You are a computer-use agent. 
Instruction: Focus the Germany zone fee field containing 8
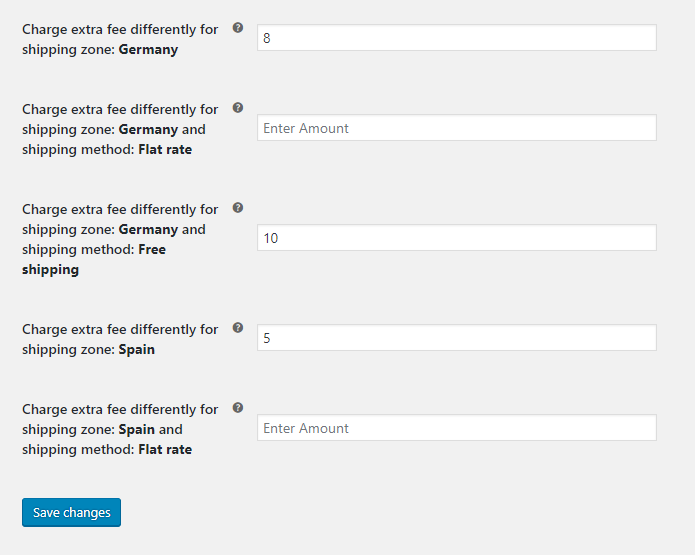[456, 38]
